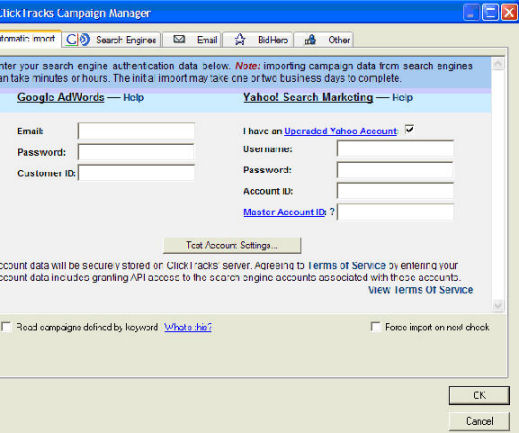519x433 pixels.
Task: Click the Other tab icon
Action: tap(310, 40)
